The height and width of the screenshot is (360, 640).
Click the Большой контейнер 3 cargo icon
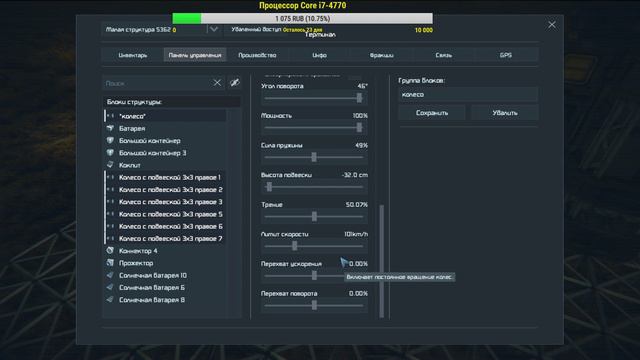point(110,153)
